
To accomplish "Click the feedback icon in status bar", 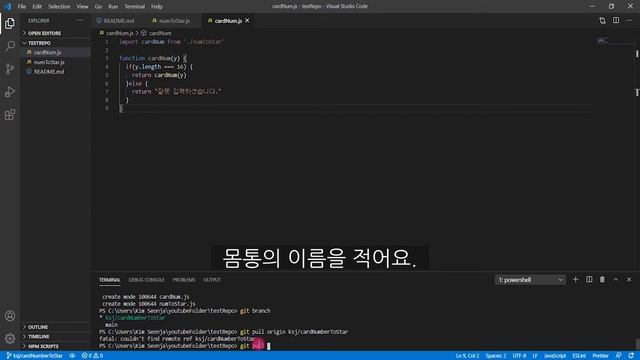I will (618, 356).
